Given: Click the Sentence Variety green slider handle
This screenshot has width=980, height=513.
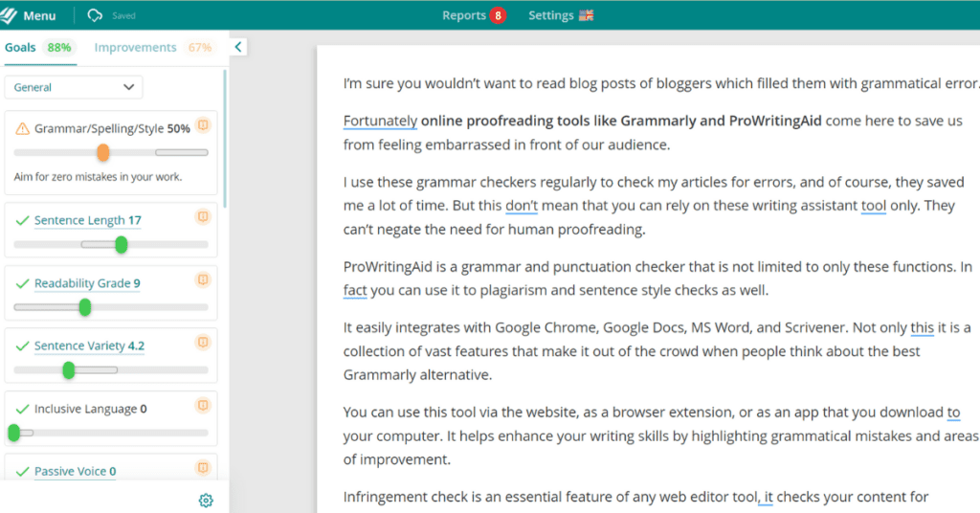Looking at the screenshot, I should click(69, 370).
